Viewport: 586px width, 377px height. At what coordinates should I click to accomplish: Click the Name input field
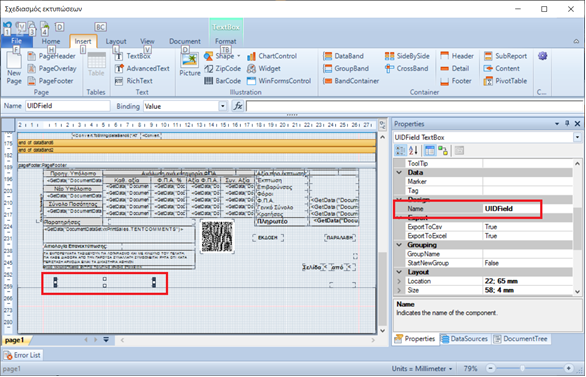tap(68, 106)
